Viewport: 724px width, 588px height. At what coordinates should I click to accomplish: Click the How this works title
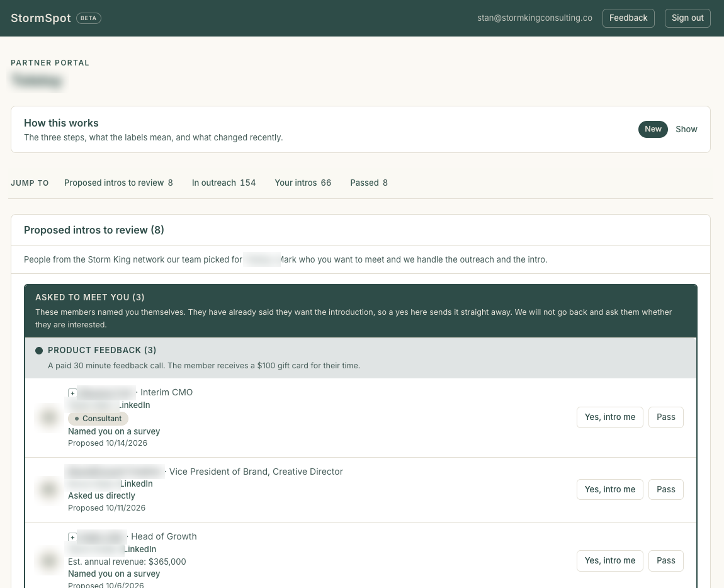pos(62,123)
